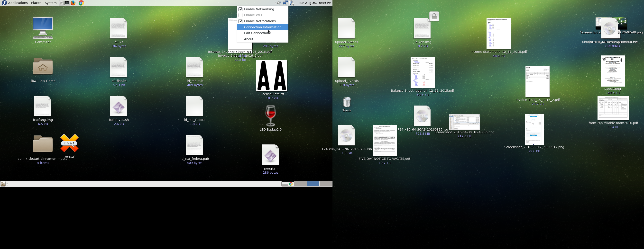Select the baofang.img file icon
The width and height of the screenshot is (644, 249).
tap(43, 106)
